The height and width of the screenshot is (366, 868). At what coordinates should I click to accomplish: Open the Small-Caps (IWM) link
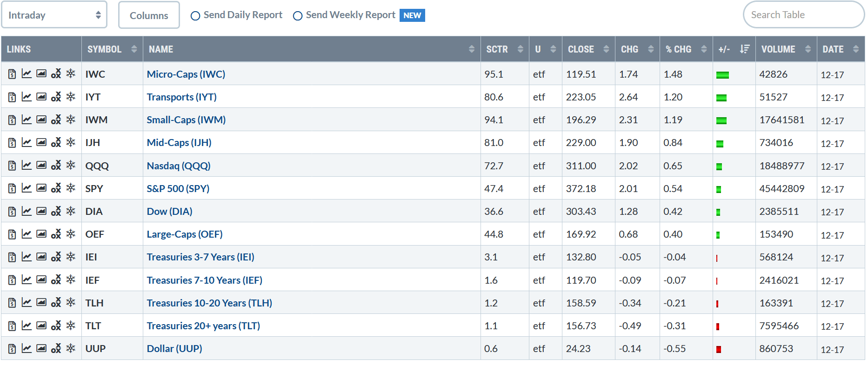click(x=186, y=120)
